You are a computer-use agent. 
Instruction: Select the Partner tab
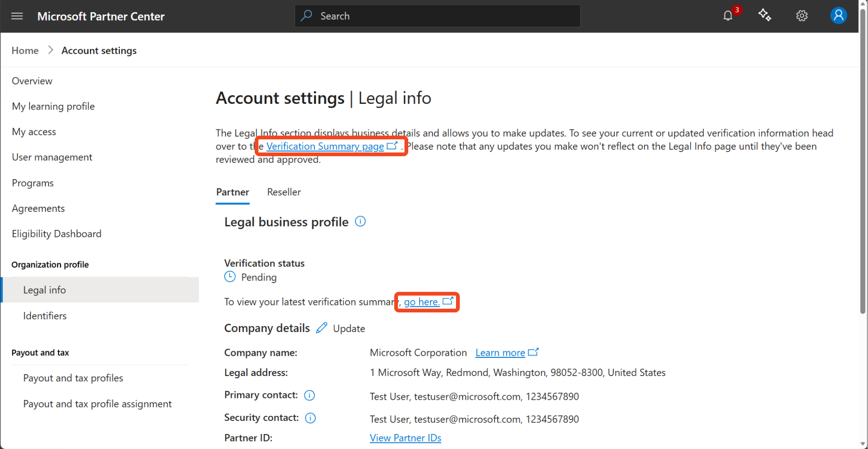click(233, 192)
